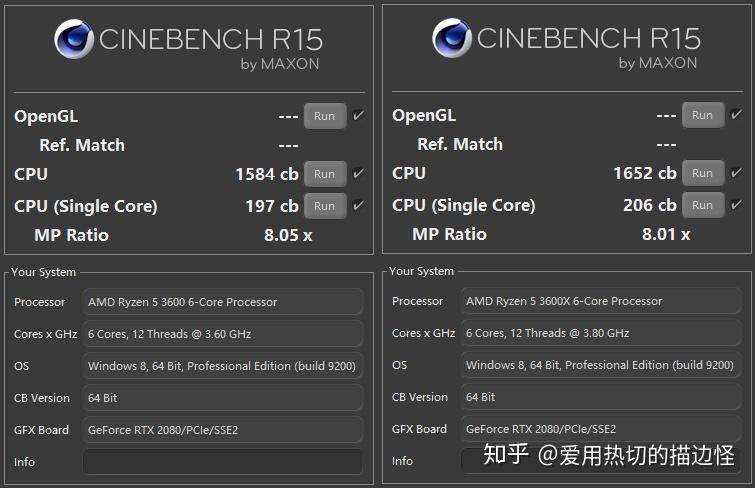
Task: Click 'Processor' label in left panel
Action: [39, 302]
